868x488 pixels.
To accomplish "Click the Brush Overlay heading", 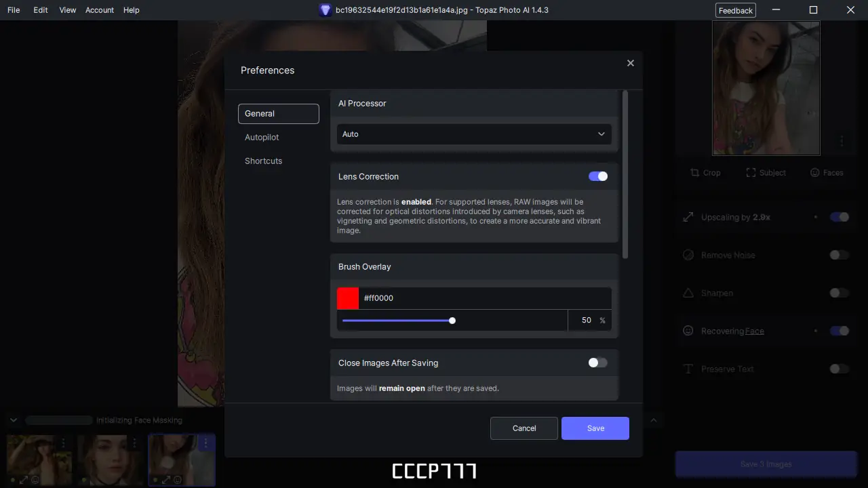I will (365, 267).
